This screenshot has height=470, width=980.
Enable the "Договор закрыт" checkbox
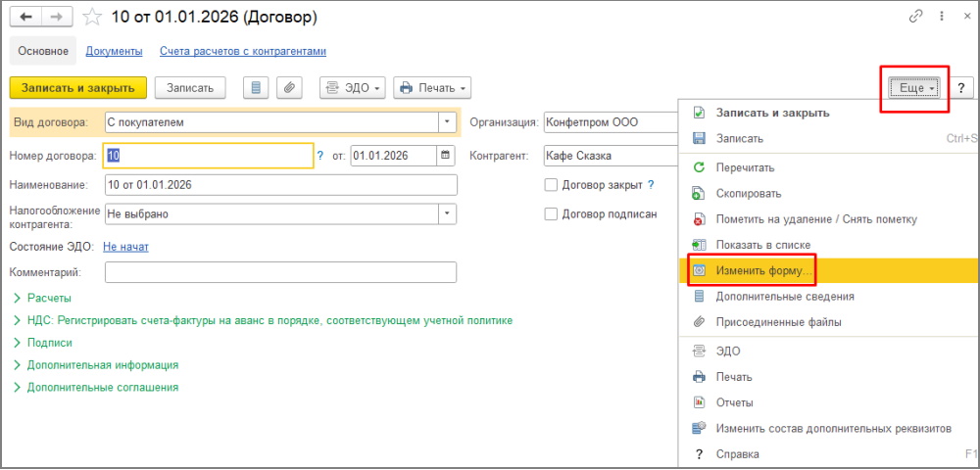coord(551,184)
